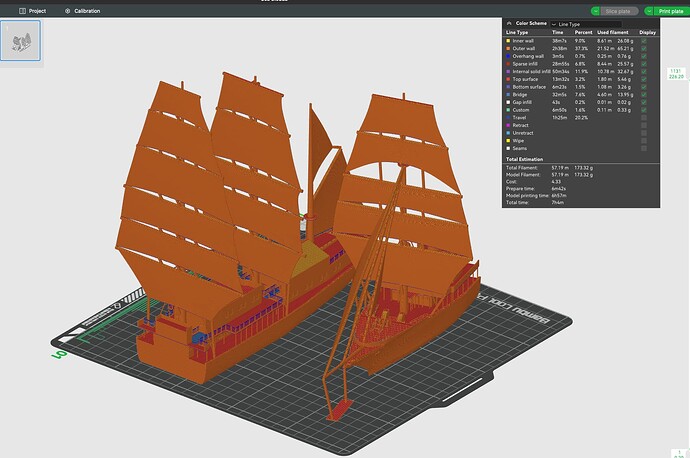Click the Display column header

(647, 33)
